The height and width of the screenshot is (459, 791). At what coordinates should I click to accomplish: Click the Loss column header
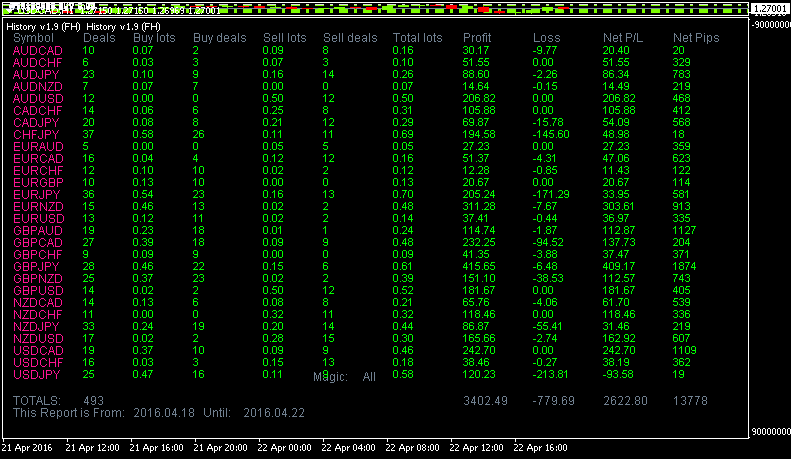point(547,38)
